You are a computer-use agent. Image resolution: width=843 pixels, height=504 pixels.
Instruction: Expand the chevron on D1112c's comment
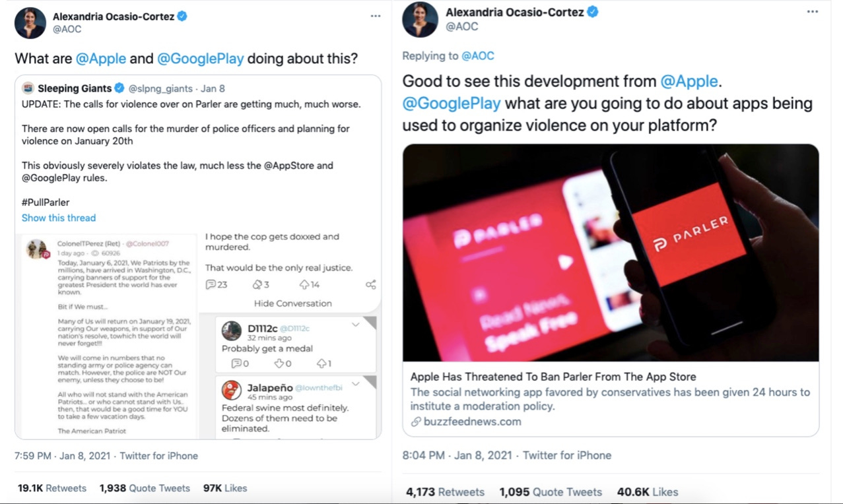click(x=355, y=325)
